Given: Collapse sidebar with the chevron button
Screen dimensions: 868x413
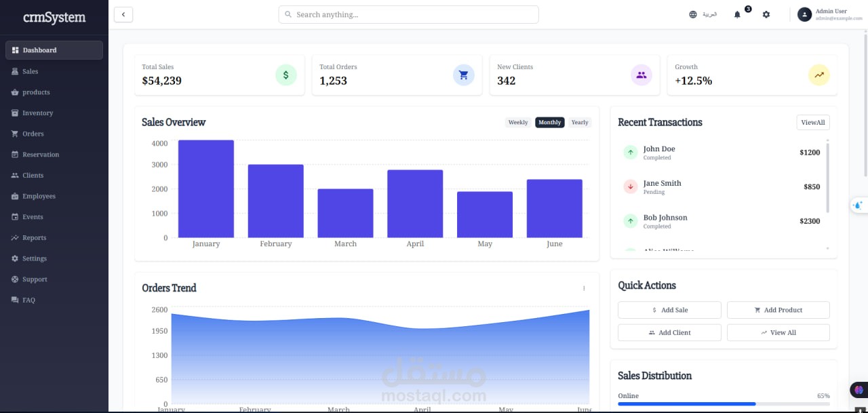Looking at the screenshot, I should coord(123,14).
